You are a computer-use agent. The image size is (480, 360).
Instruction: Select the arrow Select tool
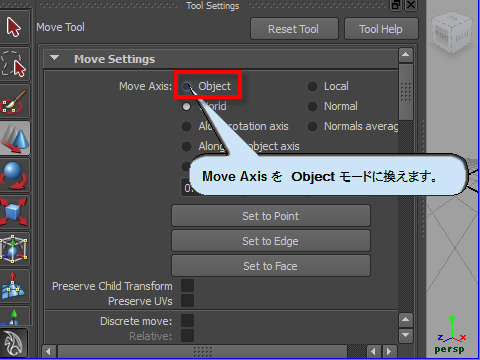point(14,27)
